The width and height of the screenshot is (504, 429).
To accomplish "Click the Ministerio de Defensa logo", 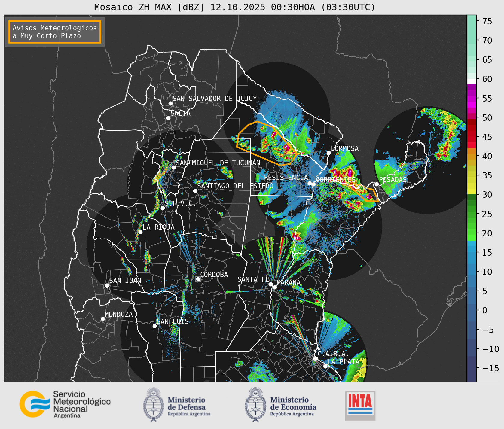I will [x=177, y=404].
